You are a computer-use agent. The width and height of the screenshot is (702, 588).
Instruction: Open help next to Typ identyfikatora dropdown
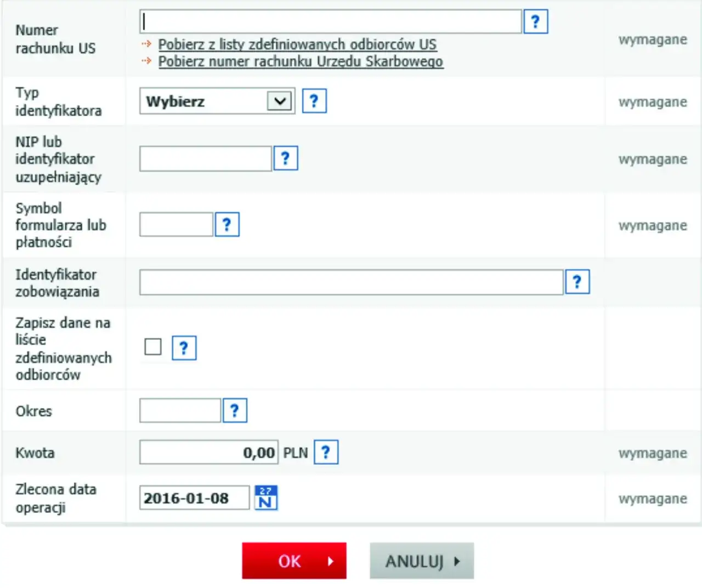tap(314, 100)
